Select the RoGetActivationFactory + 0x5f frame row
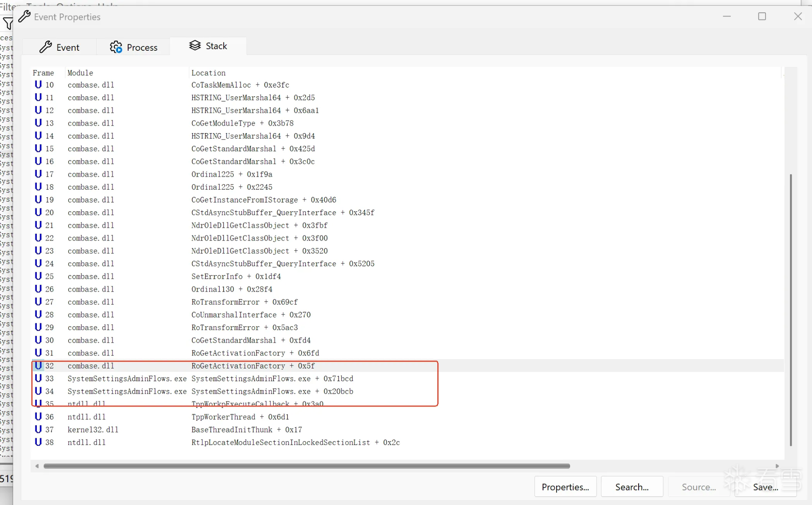 click(252, 366)
